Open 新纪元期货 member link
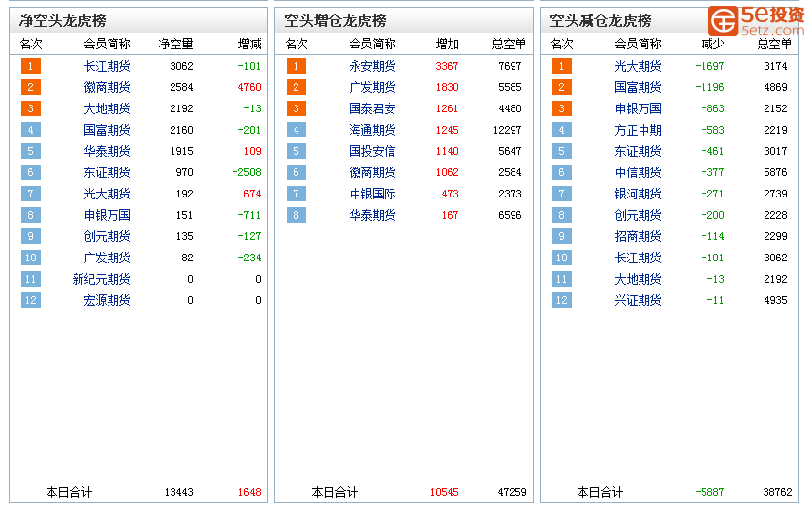This screenshot has height=516, width=812. pos(101,279)
